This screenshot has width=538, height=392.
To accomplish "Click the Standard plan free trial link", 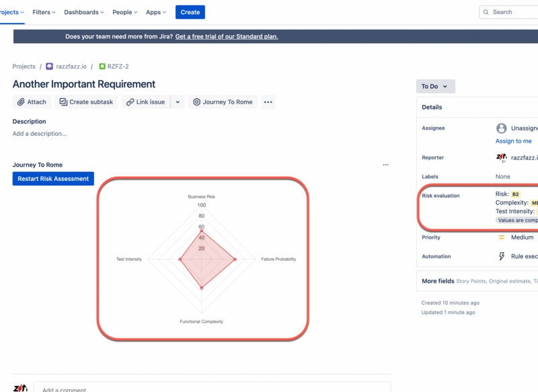I will tap(227, 36).
